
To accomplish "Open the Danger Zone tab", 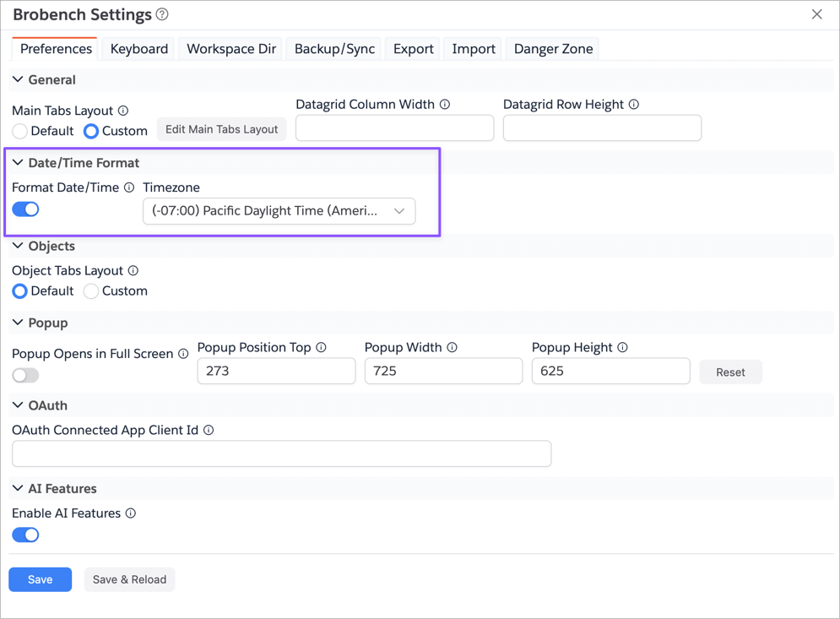I will (553, 49).
